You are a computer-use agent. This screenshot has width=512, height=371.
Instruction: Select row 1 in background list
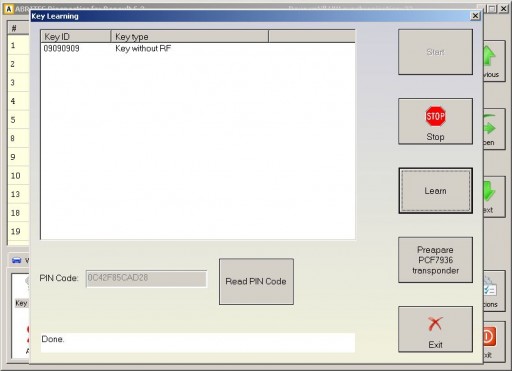(18, 45)
